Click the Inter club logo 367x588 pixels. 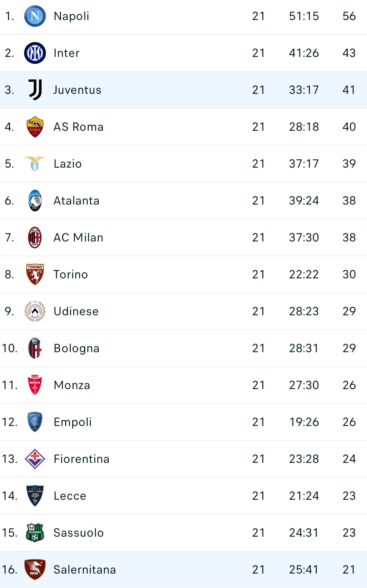pyautogui.click(x=35, y=53)
